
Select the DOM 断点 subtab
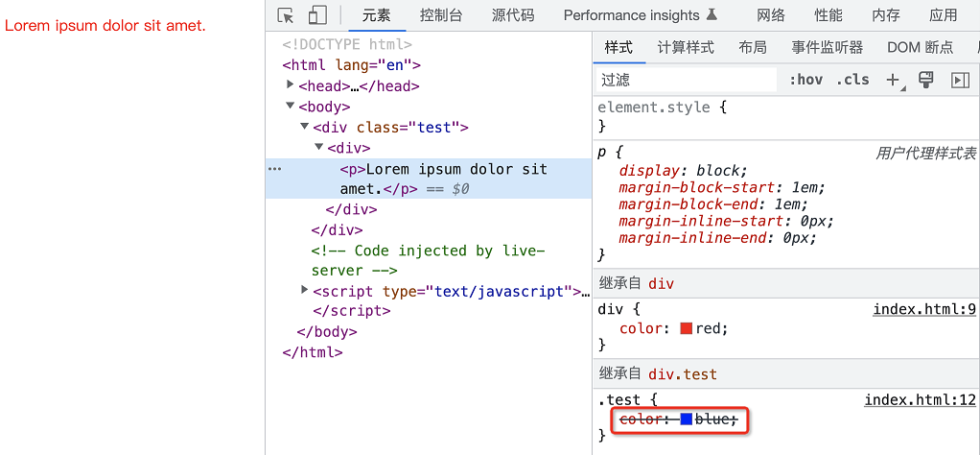pyautogui.click(x=920, y=48)
